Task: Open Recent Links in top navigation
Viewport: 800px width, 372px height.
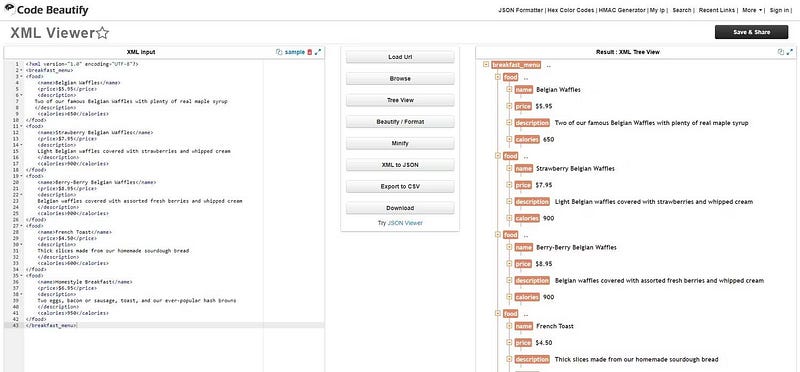Action: (717, 10)
